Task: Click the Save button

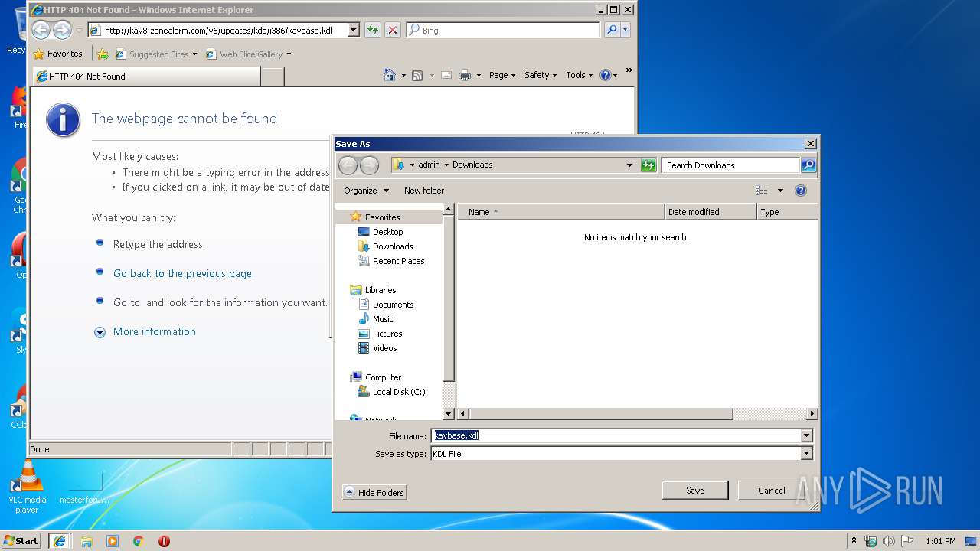Action: point(694,491)
